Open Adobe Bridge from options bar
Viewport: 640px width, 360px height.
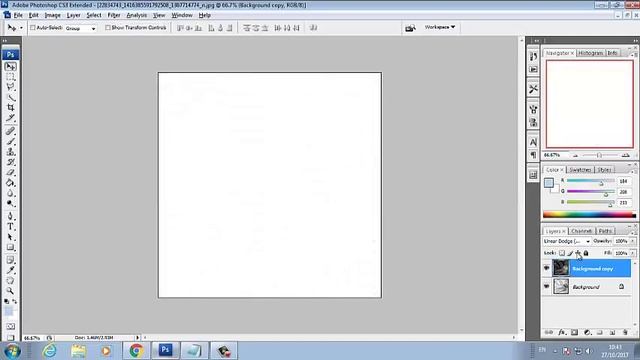coord(410,27)
